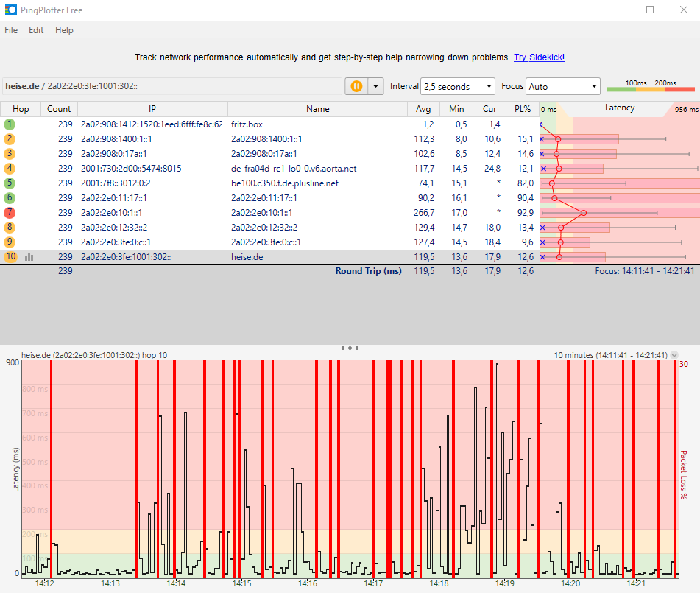Open the Help menu
The image size is (700, 593).
click(x=64, y=30)
